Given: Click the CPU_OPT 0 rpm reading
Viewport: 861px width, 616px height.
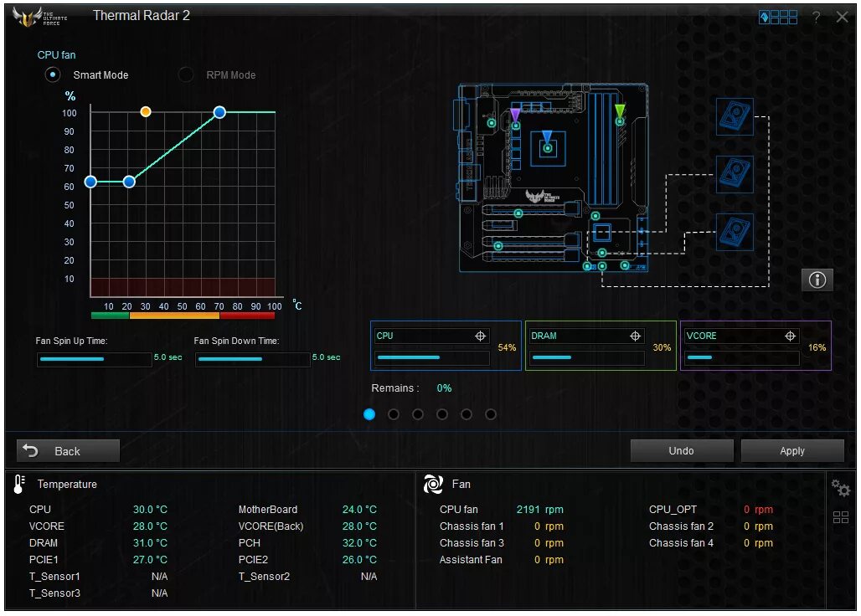Looking at the screenshot, I should pyautogui.click(x=758, y=509).
